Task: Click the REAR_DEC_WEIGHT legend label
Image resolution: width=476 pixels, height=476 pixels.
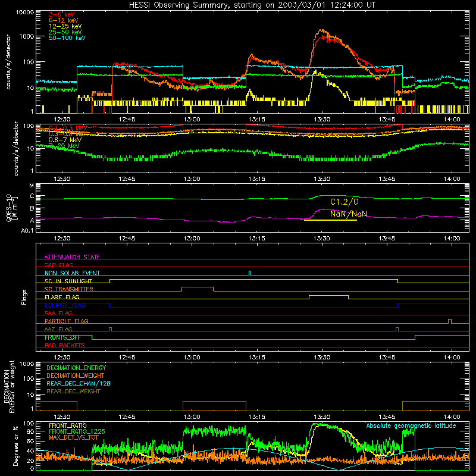Action: [73, 392]
